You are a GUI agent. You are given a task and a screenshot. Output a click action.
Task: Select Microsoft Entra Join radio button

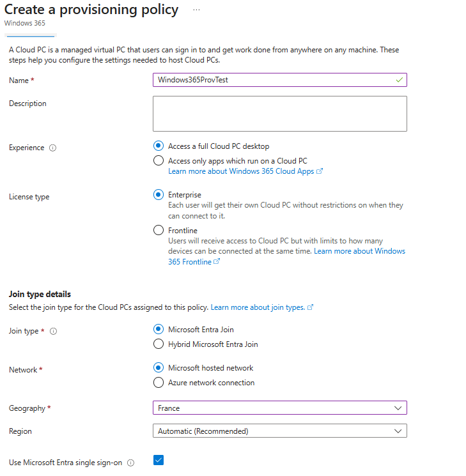pos(159,330)
